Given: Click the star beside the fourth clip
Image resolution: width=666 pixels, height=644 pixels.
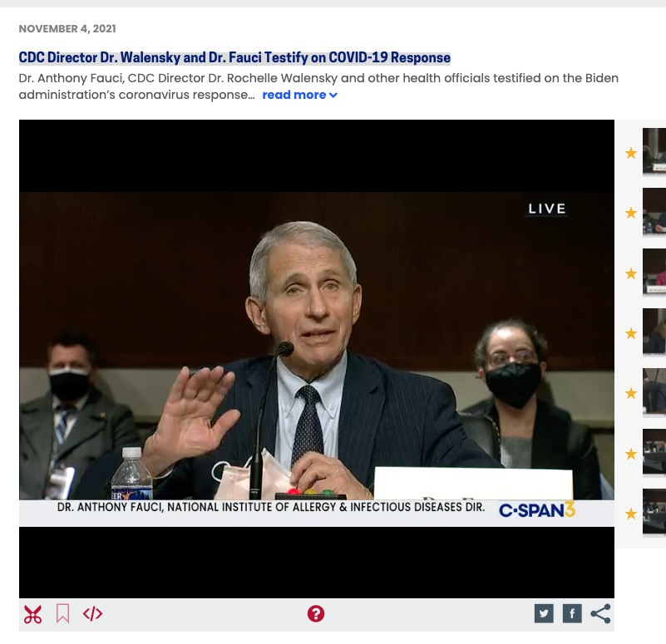Looking at the screenshot, I should point(631,333).
